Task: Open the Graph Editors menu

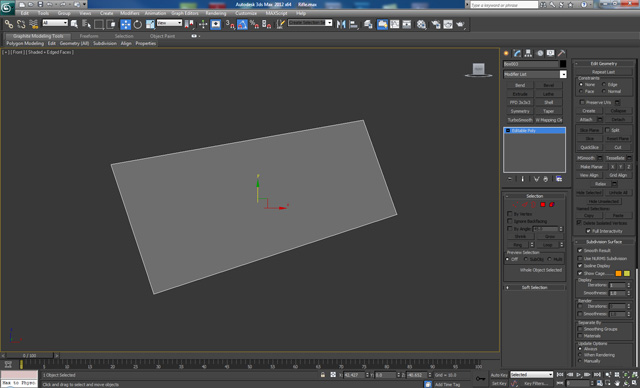Action: coord(184,13)
